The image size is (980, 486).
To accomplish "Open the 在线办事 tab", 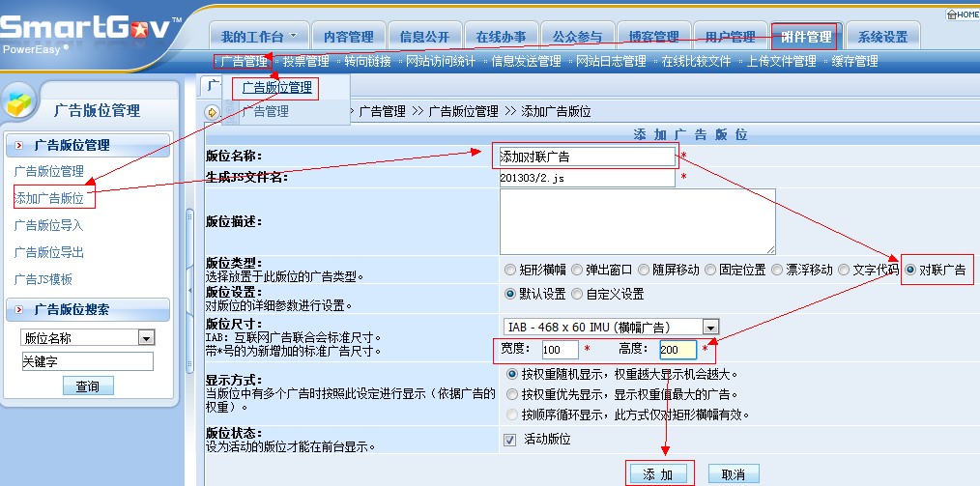I will (x=502, y=37).
